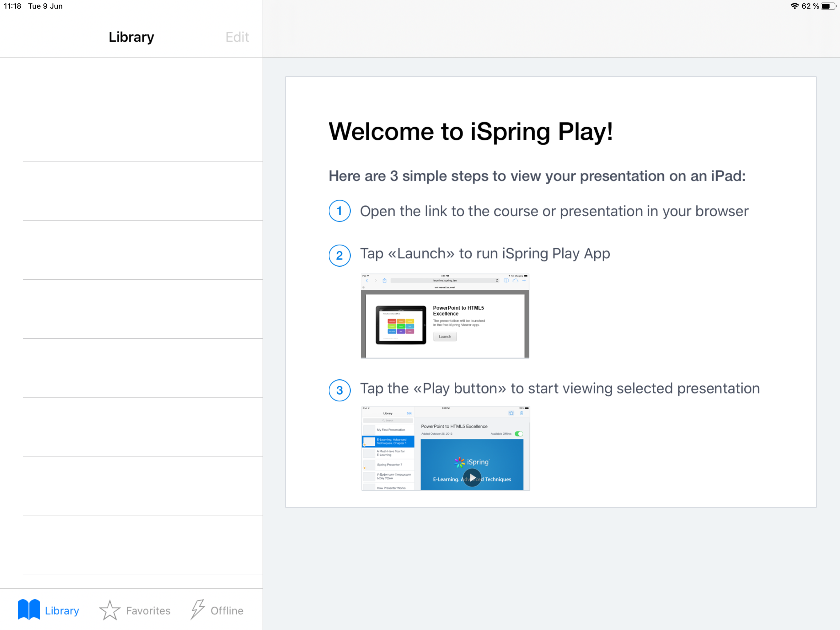
Task: Select the Favorites star icon
Action: tap(110, 610)
